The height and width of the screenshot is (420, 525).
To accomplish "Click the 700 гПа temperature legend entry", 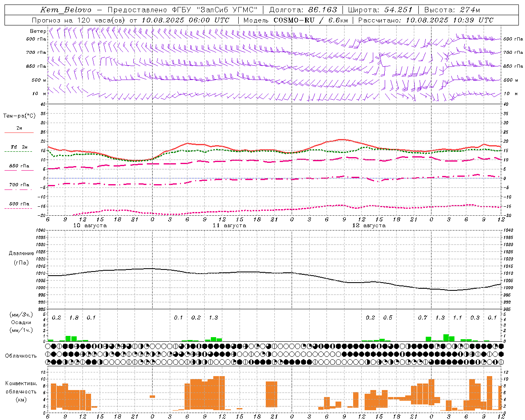I will coord(19,185).
